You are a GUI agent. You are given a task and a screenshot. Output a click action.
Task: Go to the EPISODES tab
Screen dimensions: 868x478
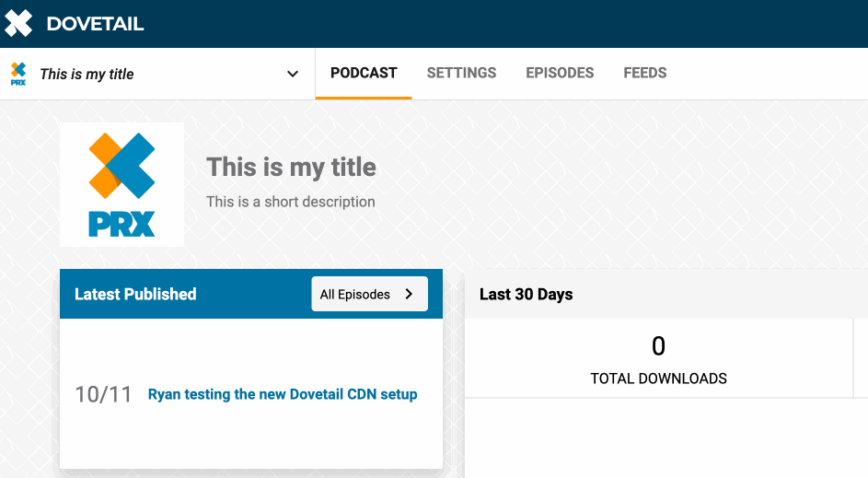560,73
